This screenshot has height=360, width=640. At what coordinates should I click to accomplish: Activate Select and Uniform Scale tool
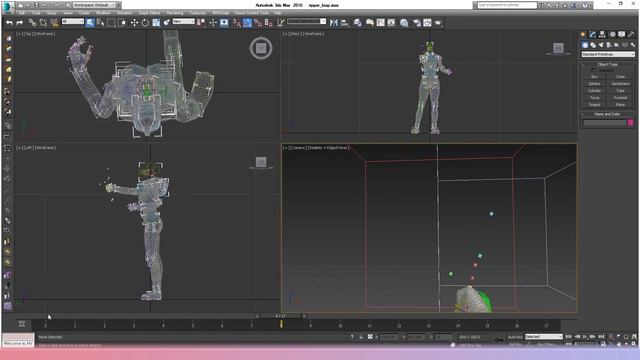pos(156,23)
